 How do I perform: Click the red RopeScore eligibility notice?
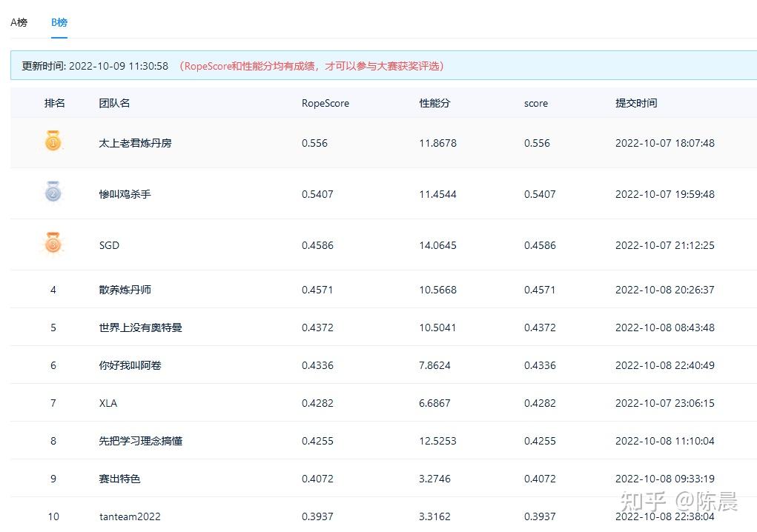tap(311, 66)
